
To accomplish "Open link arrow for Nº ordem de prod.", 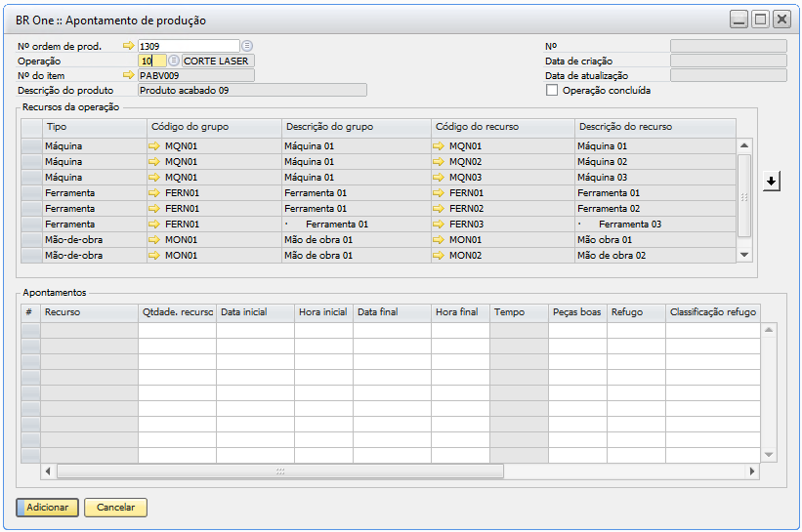I will (128, 46).
